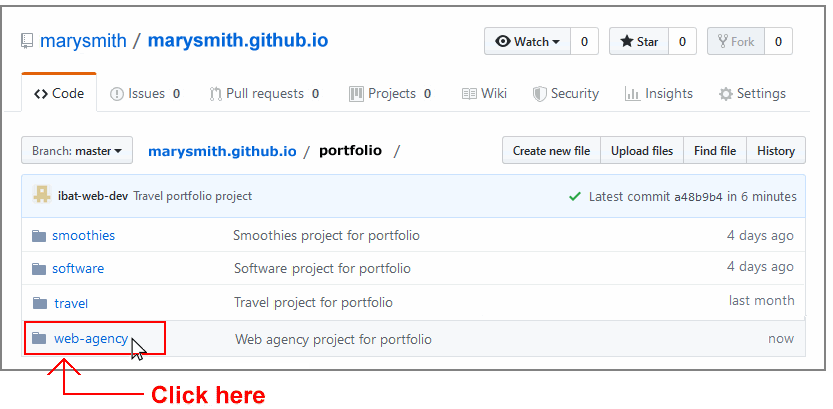The width and height of the screenshot is (833, 409).
Task: Click the Web agency project for portfolio message
Action: coord(333,339)
